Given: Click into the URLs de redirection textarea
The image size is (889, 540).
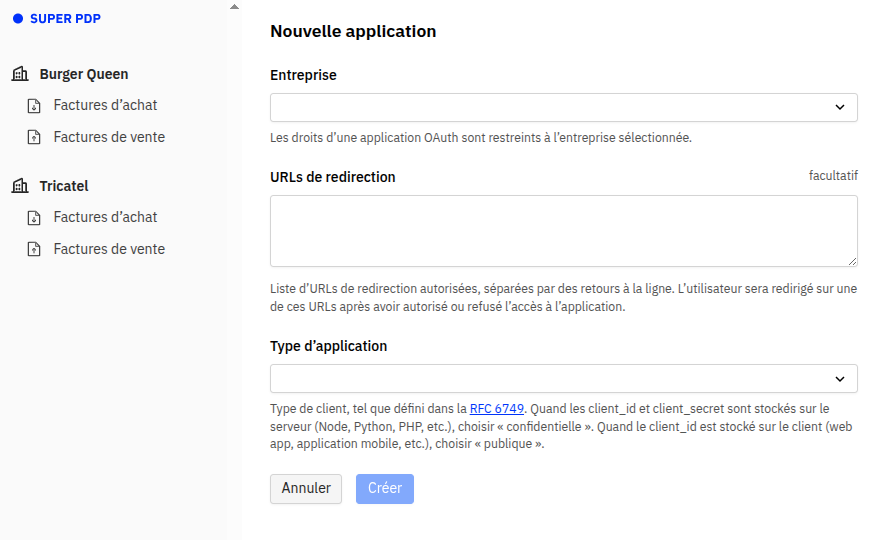Looking at the screenshot, I should (564, 231).
